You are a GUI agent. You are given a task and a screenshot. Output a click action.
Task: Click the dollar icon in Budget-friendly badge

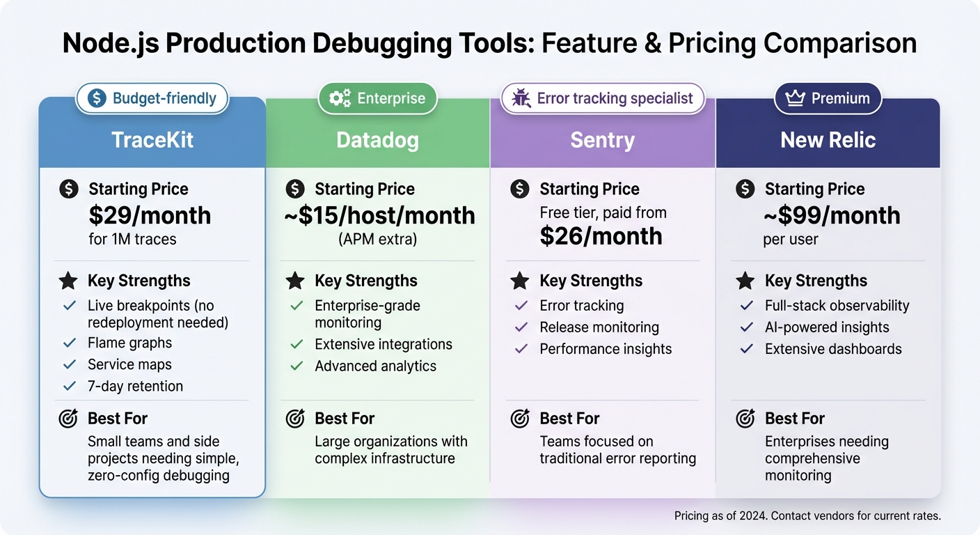97,98
